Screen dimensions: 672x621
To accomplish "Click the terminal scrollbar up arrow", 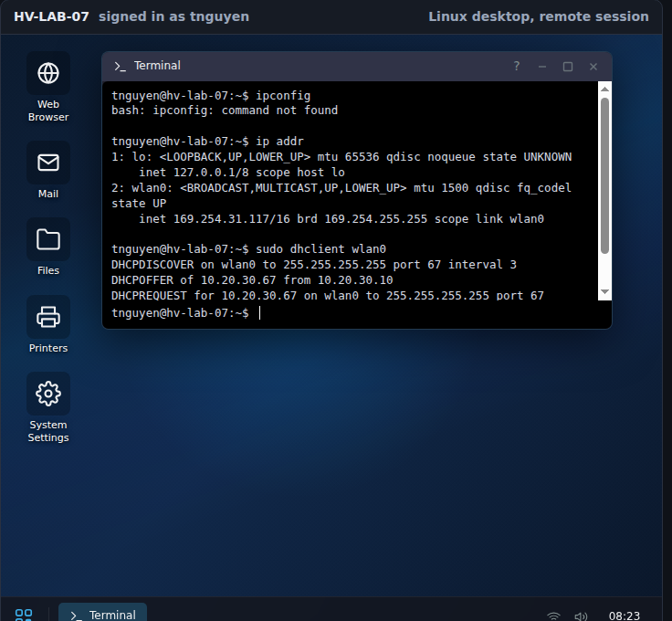I will click(604, 89).
